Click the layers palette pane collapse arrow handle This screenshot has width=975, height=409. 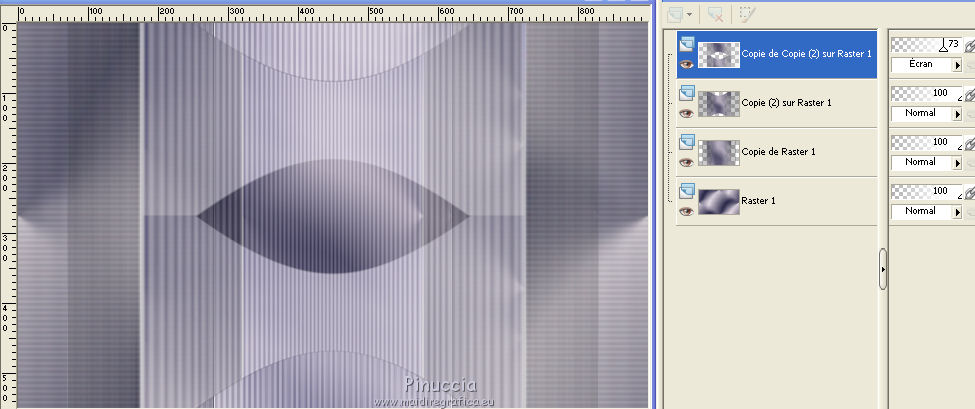pyautogui.click(x=883, y=269)
